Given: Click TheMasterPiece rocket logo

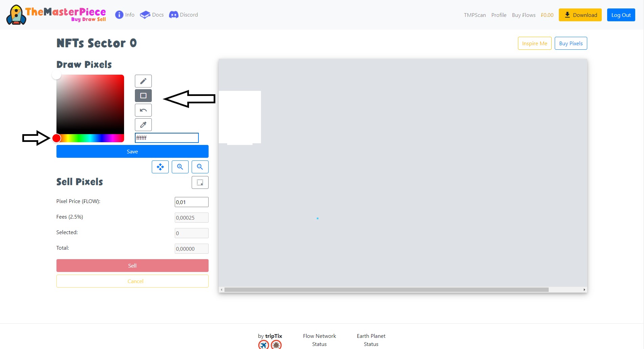Looking at the screenshot, I should pos(56,15).
